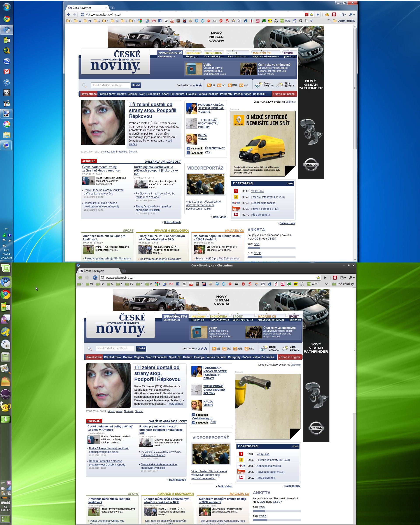The height and width of the screenshot is (525, 420).
Task: Click vertical scrollbar thumb in top Chrome window
Action: [355, 88]
